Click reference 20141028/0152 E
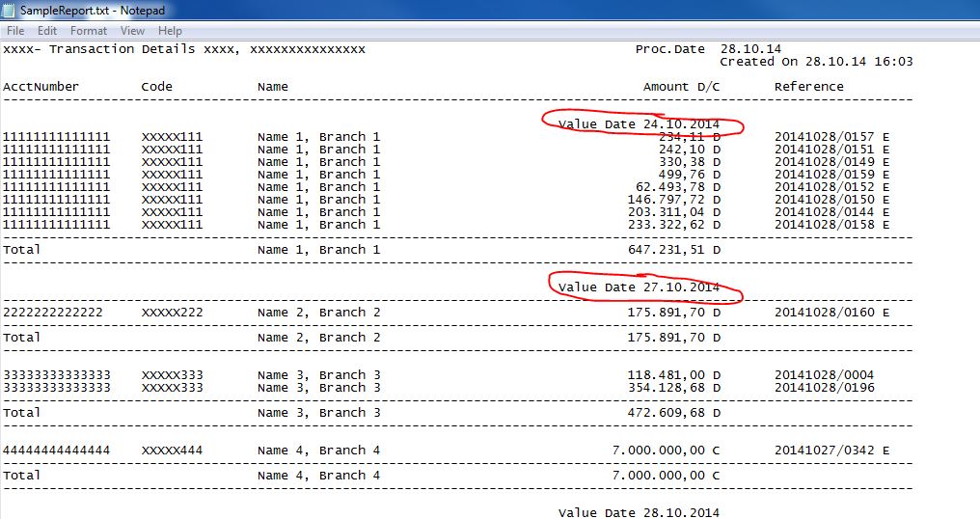This screenshot has width=980, height=519. coord(831,187)
